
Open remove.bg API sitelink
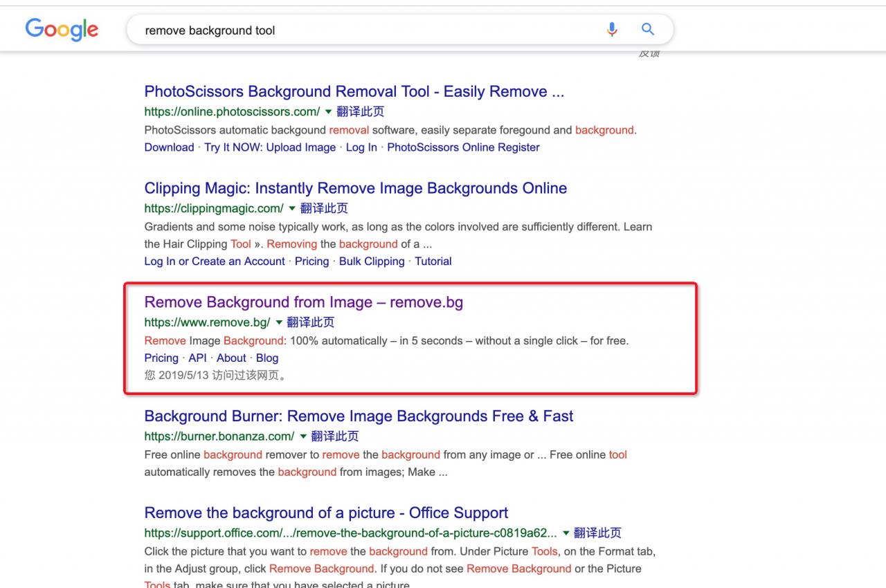(x=197, y=358)
